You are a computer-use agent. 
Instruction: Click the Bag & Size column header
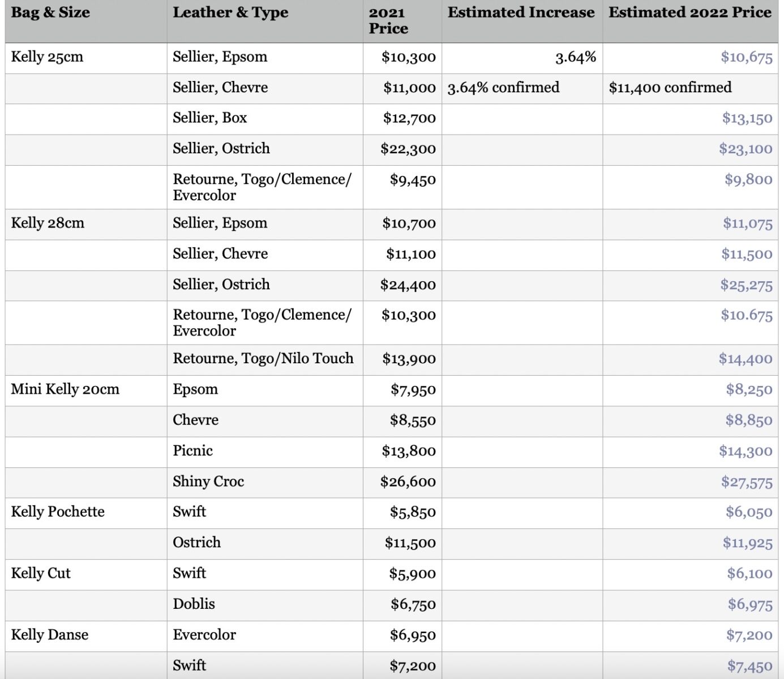(x=50, y=12)
